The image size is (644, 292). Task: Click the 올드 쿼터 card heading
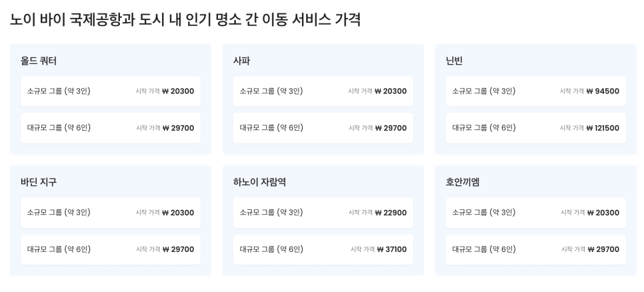click(39, 61)
